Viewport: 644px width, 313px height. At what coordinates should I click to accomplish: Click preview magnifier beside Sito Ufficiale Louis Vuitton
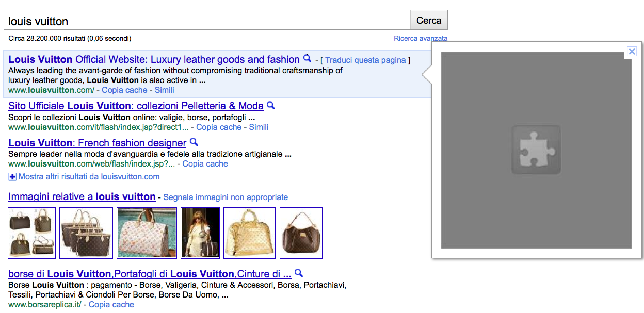(271, 106)
